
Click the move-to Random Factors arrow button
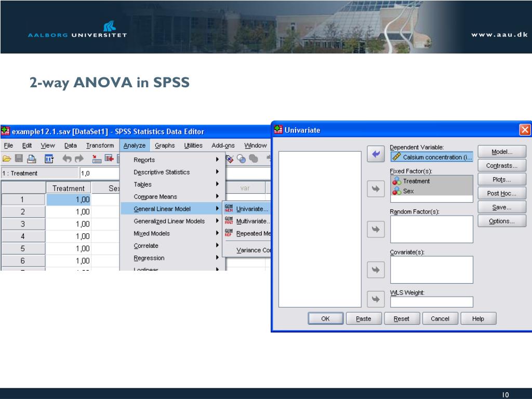pyautogui.click(x=376, y=229)
